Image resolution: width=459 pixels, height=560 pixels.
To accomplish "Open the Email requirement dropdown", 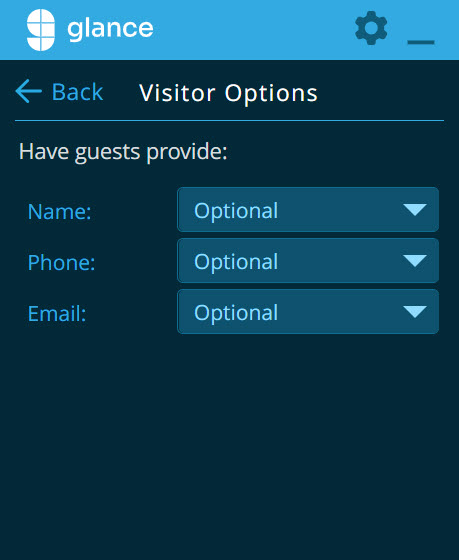I will (x=308, y=312).
